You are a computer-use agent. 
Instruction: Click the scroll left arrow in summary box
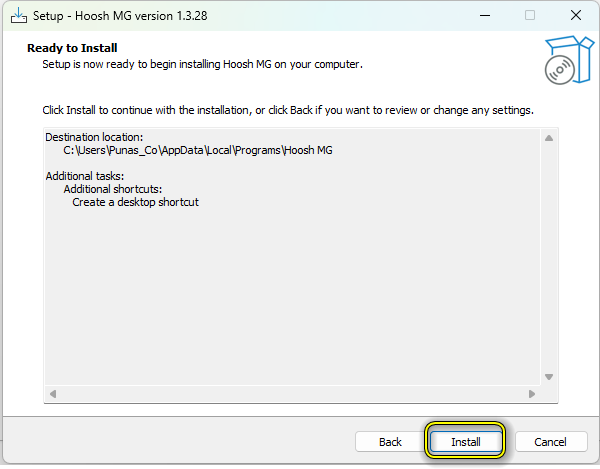coord(54,394)
